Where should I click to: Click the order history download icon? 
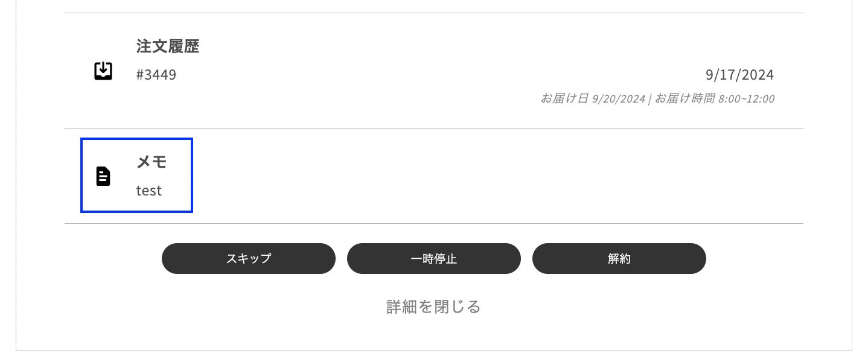tap(103, 71)
